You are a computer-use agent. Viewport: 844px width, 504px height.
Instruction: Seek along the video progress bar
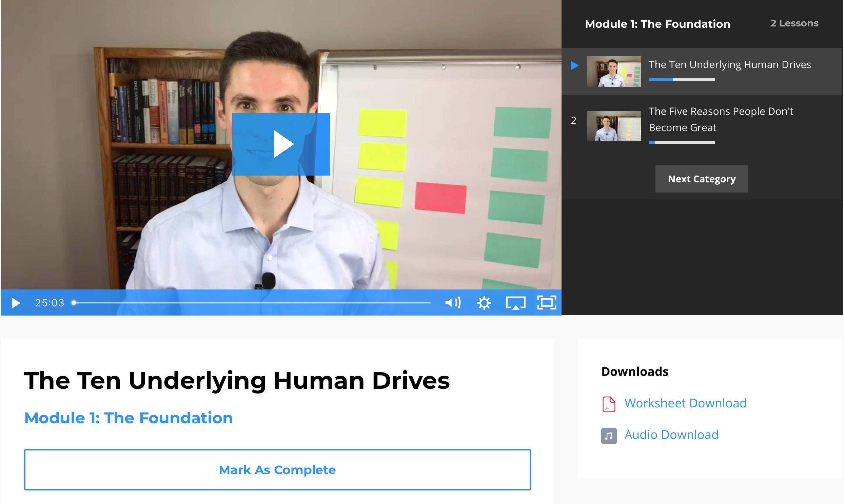pos(252,302)
